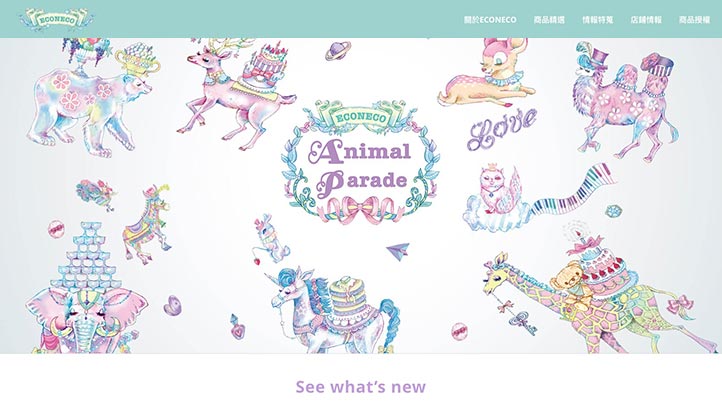This screenshot has height=406, width=722.
Task: Click the deer carrying a birthday cake
Action: click(x=236, y=94)
